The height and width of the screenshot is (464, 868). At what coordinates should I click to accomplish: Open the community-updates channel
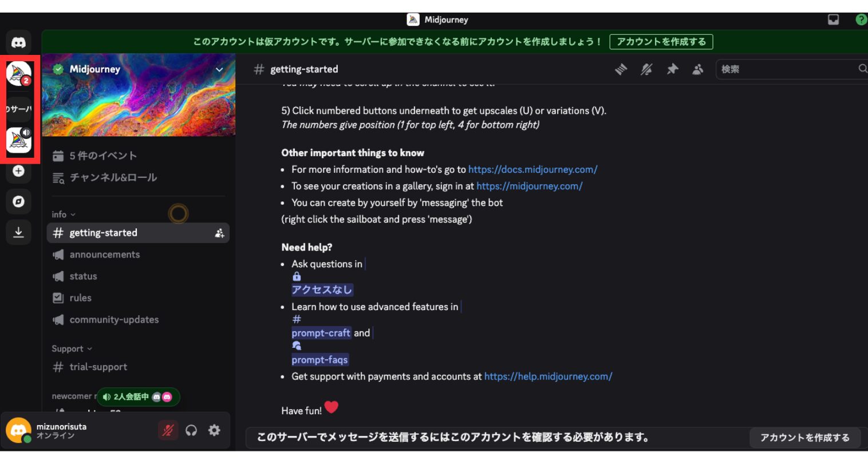pyautogui.click(x=138, y=320)
